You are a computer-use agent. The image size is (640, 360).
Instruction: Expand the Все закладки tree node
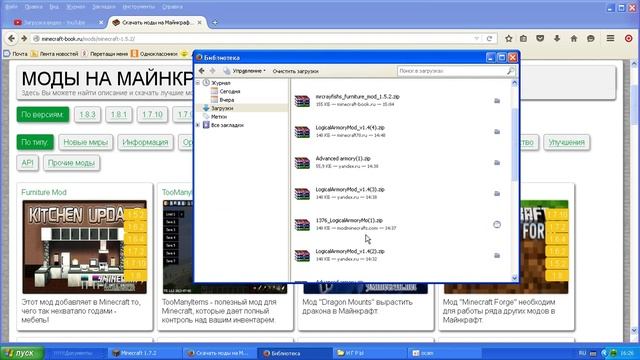(x=198, y=125)
